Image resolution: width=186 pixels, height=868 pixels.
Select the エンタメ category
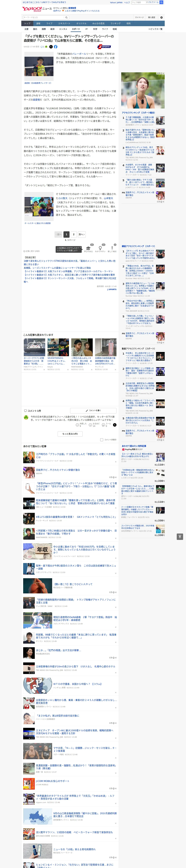coord(63,29)
